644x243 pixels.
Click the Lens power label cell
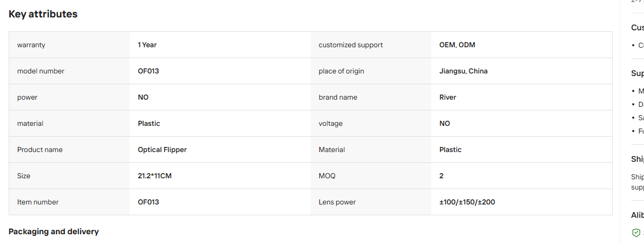371,202
